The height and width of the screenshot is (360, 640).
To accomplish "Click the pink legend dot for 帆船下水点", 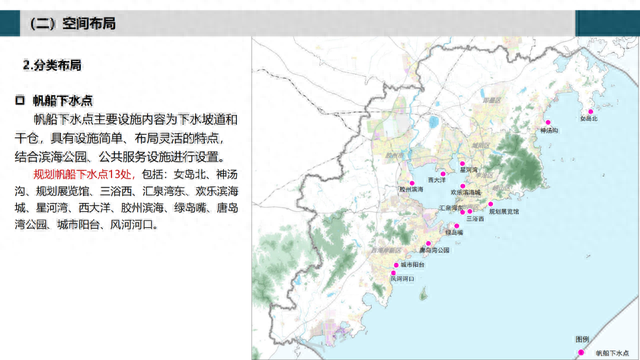I will click(x=581, y=352).
